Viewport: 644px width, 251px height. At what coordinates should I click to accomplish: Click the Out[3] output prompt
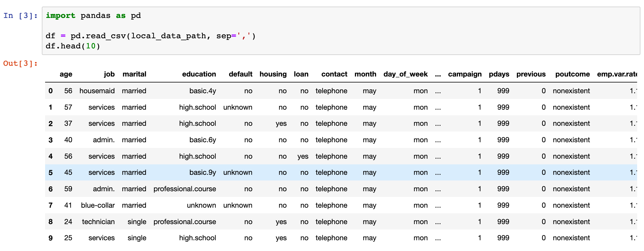tap(21, 63)
